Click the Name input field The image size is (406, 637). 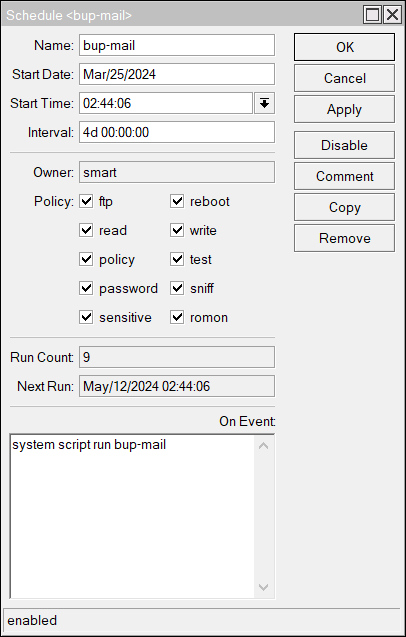pyautogui.click(x=177, y=45)
